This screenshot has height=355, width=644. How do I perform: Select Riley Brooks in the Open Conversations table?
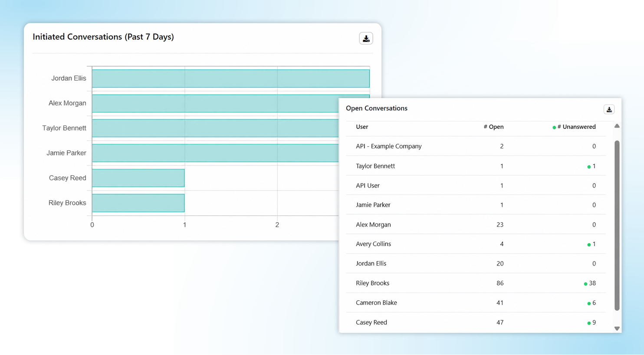coord(476,283)
